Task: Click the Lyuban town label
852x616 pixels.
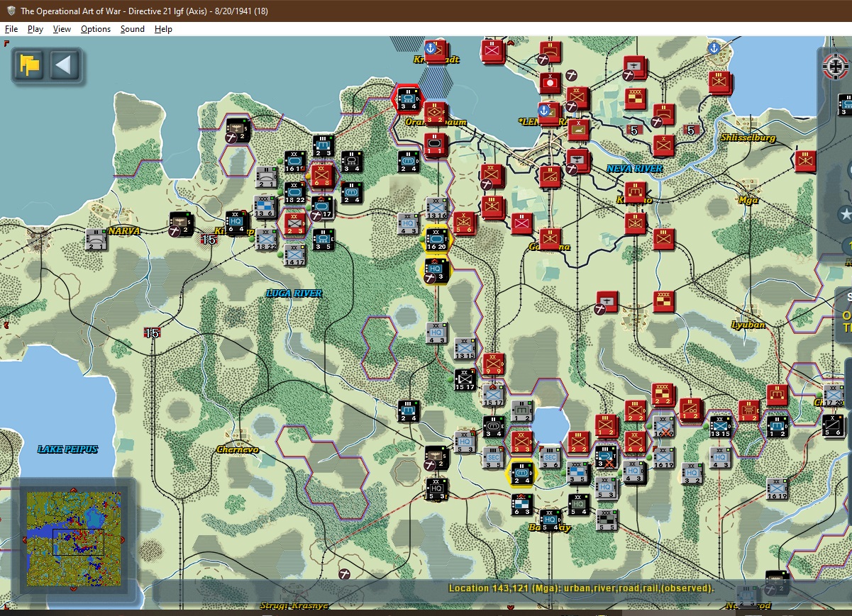Action: [x=748, y=325]
